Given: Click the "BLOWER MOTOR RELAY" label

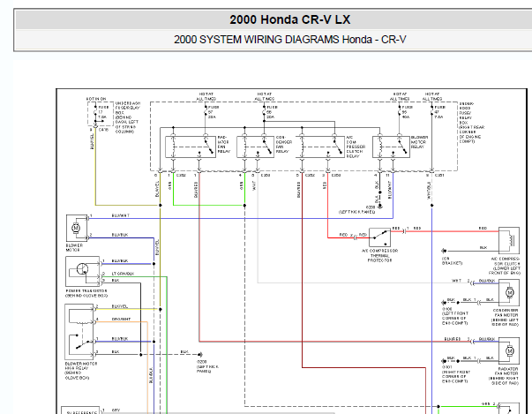Looking at the screenshot, I should pos(419,142).
